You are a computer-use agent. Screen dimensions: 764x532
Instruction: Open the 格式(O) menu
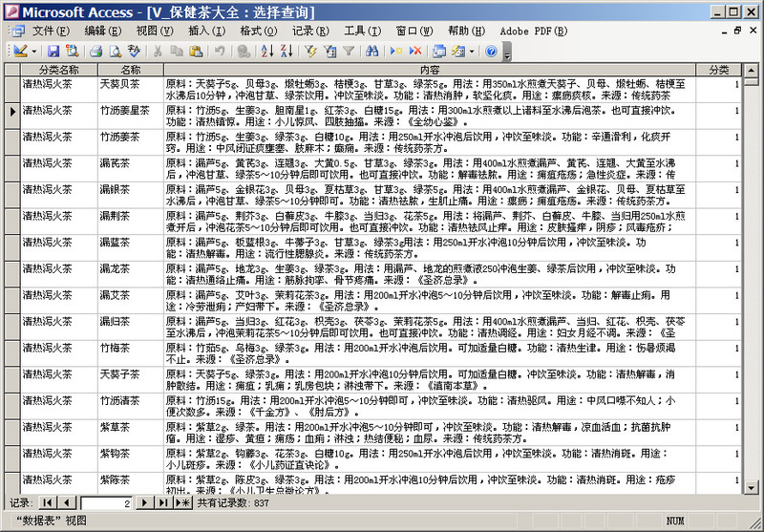(x=258, y=32)
